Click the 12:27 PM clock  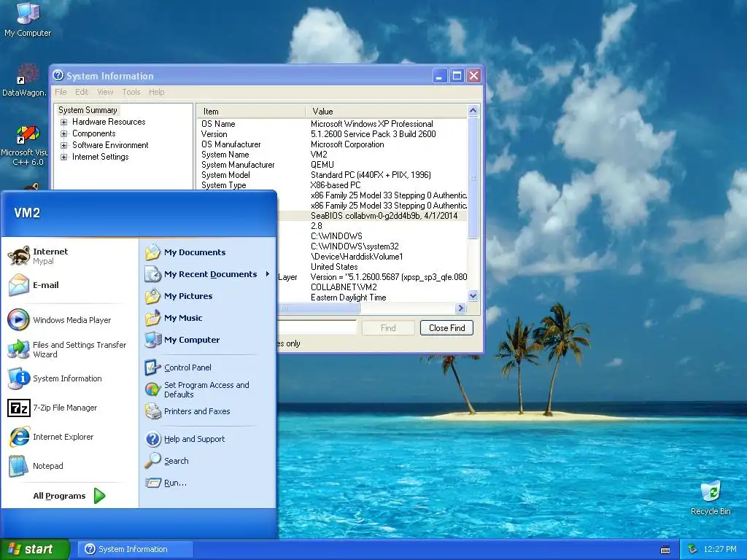(x=720, y=550)
